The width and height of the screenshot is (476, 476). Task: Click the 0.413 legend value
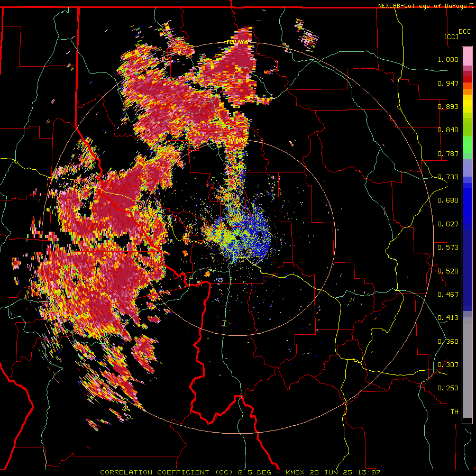(448, 318)
